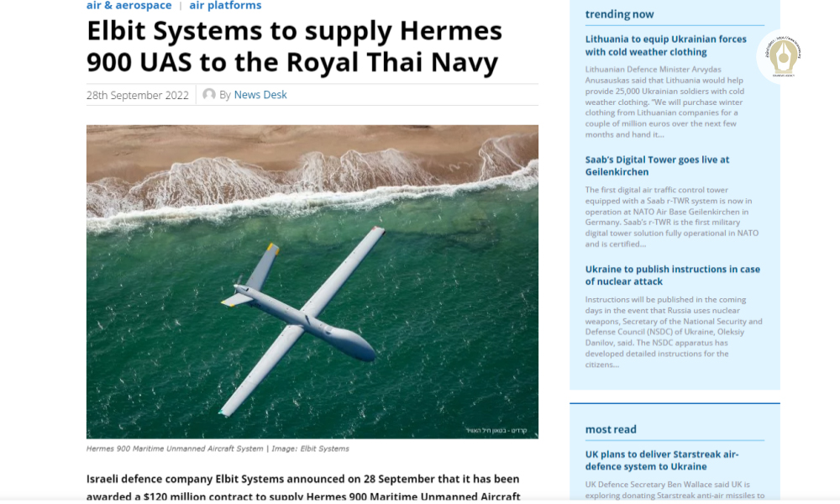This screenshot has width=840, height=504.
Task: Open 'Saab's Digital Tower goes live' story
Action: click(x=657, y=165)
